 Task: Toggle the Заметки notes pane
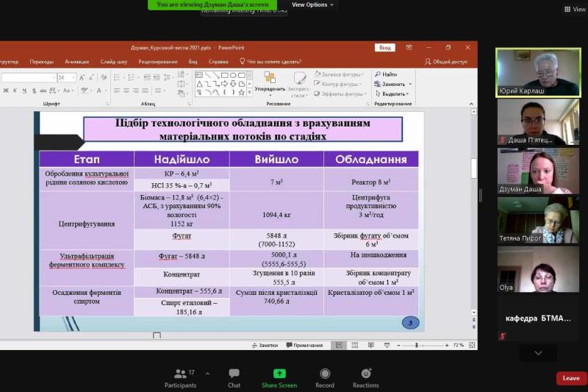tap(264, 345)
